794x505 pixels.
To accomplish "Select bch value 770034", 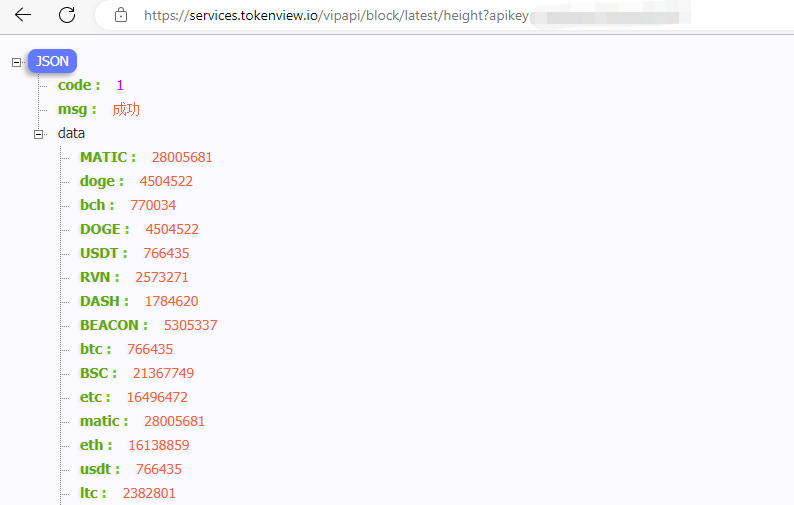I will click(x=153, y=205).
